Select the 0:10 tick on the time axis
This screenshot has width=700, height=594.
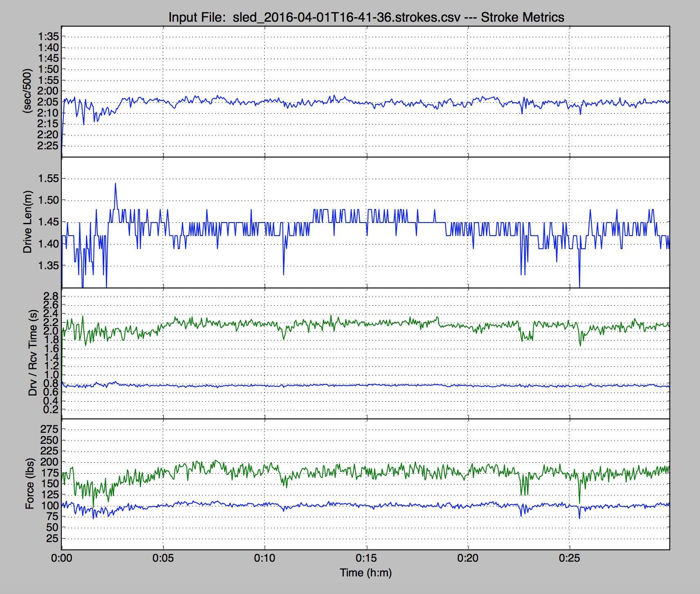coord(265,558)
